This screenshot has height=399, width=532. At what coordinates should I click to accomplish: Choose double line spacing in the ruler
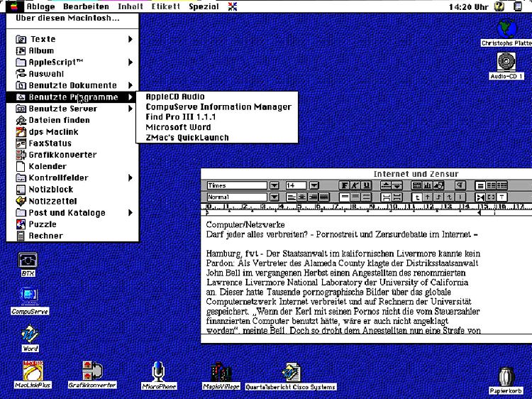click(366, 197)
